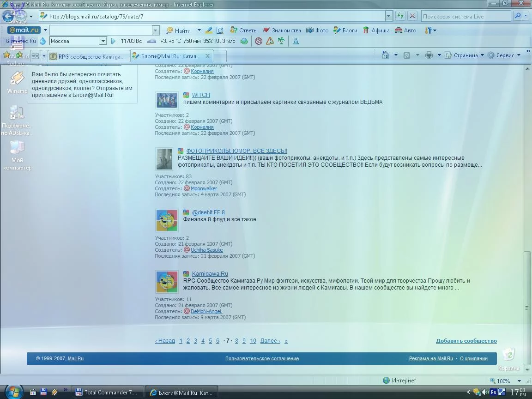Click the Gismeteo play arrow icon
The image size is (532, 399).
(113, 41)
